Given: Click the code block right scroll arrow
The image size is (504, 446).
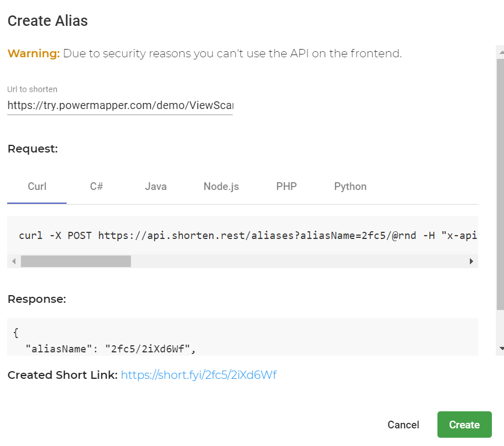Looking at the screenshot, I should coord(471,261).
